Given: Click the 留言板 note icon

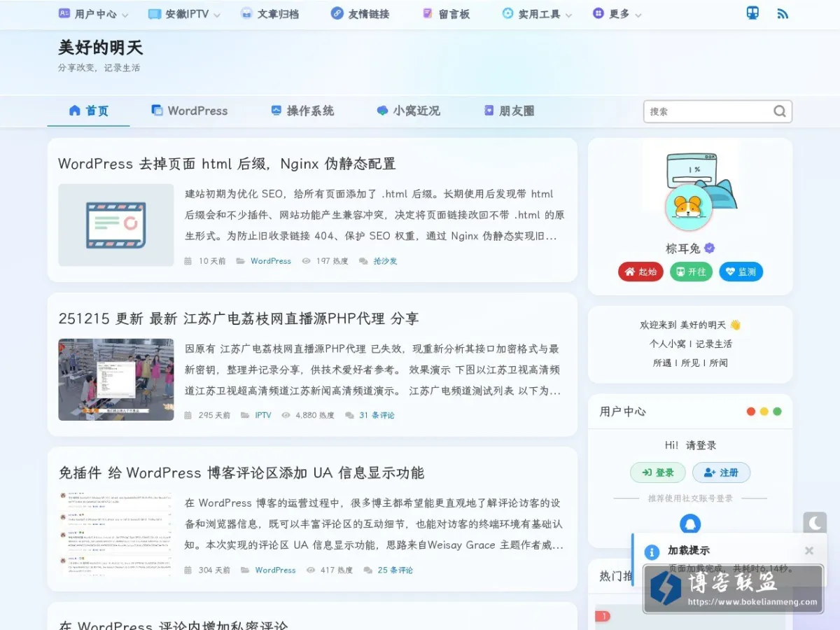Looking at the screenshot, I should click(428, 13).
